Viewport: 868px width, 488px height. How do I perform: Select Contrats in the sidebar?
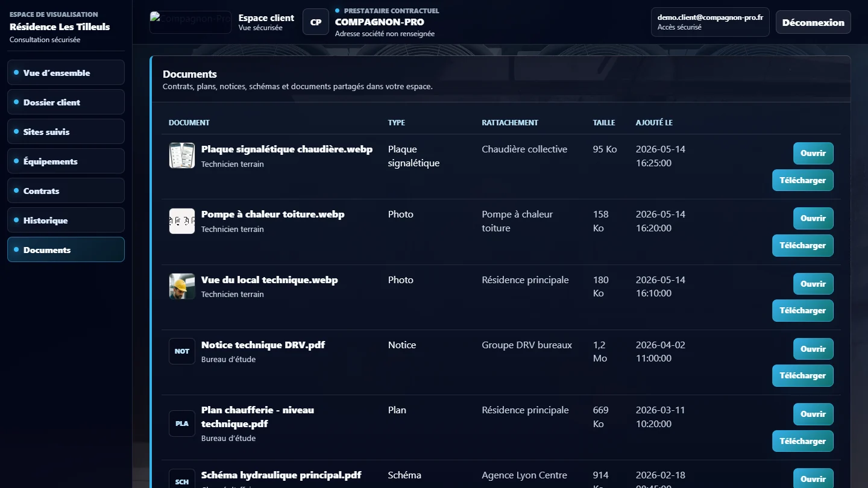point(66,190)
